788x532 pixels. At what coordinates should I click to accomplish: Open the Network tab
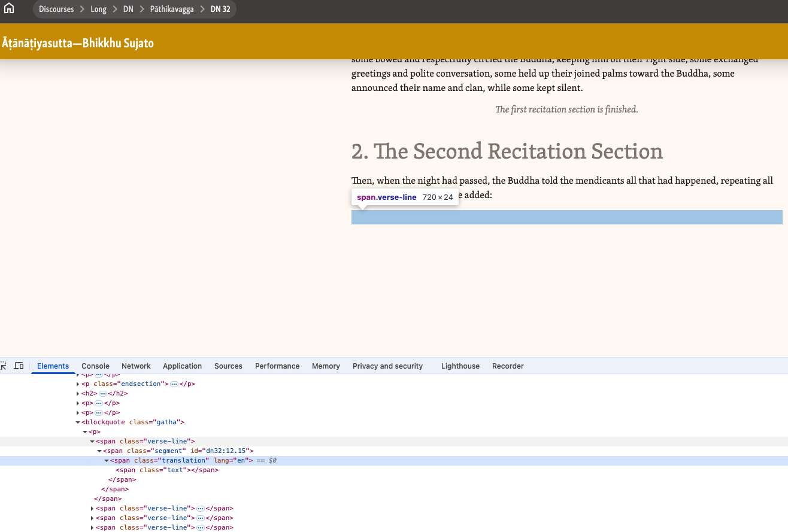point(136,366)
